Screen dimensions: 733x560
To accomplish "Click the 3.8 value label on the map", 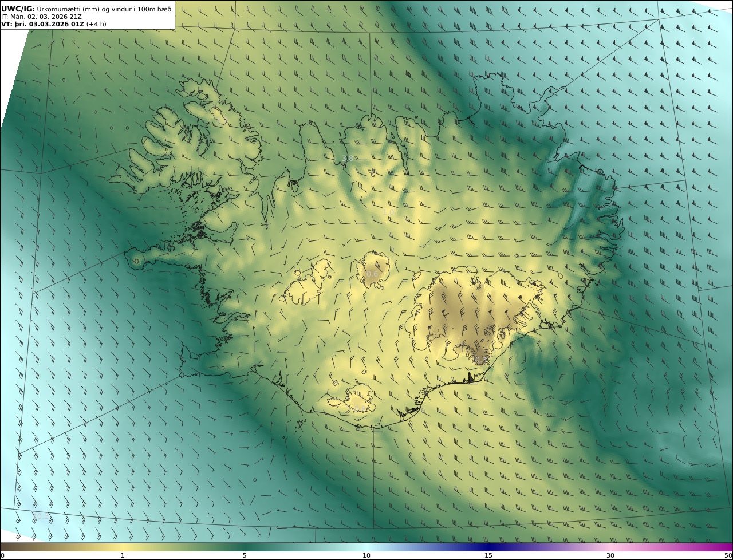I will [347, 159].
